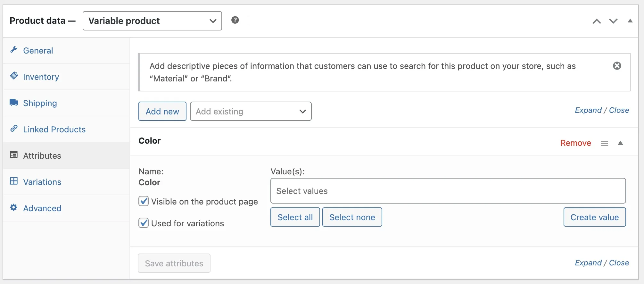
Task: Click the Variations grid icon
Action: click(x=14, y=181)
